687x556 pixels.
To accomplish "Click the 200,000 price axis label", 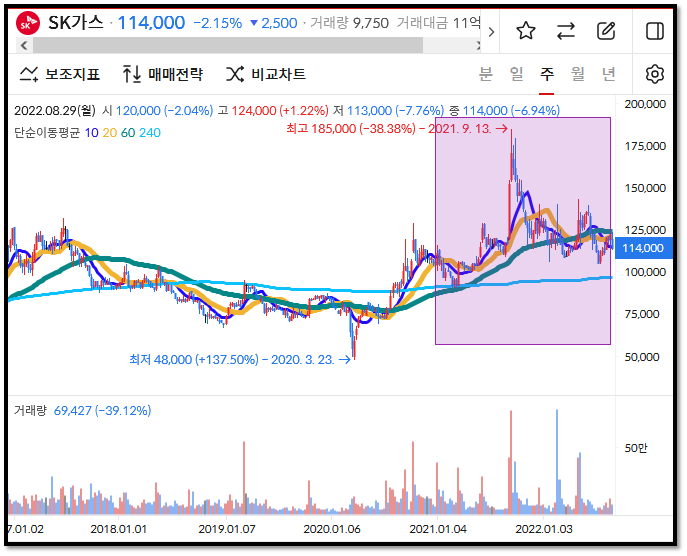I will tap(645, 104).
